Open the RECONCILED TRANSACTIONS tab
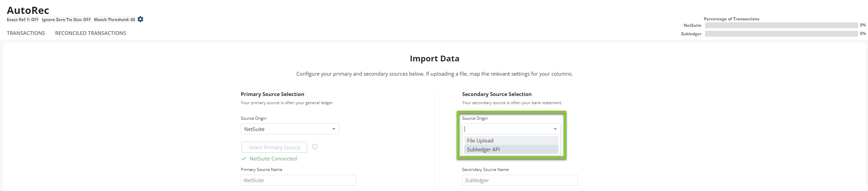868x191 pixels. (90, 33)
